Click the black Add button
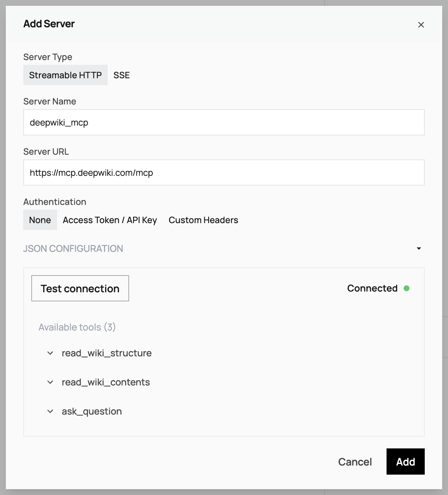 [x=405, y=462]
